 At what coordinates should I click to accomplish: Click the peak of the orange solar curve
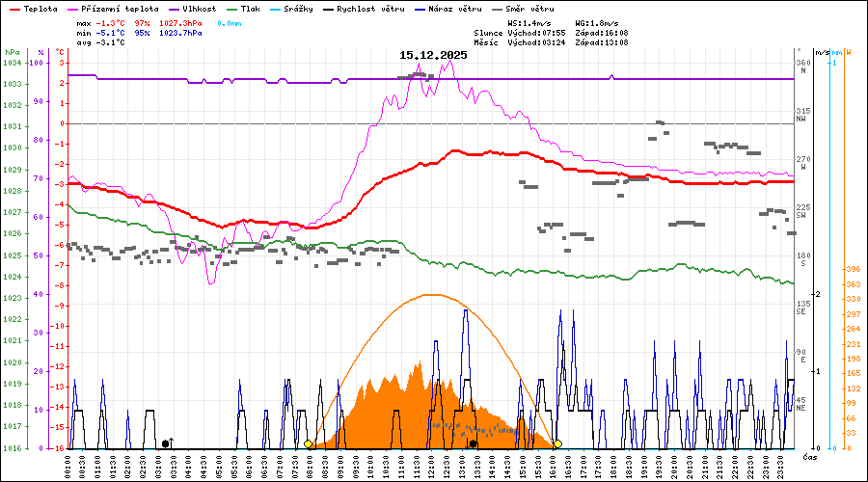pyautogui.click(x=431, y=295)
